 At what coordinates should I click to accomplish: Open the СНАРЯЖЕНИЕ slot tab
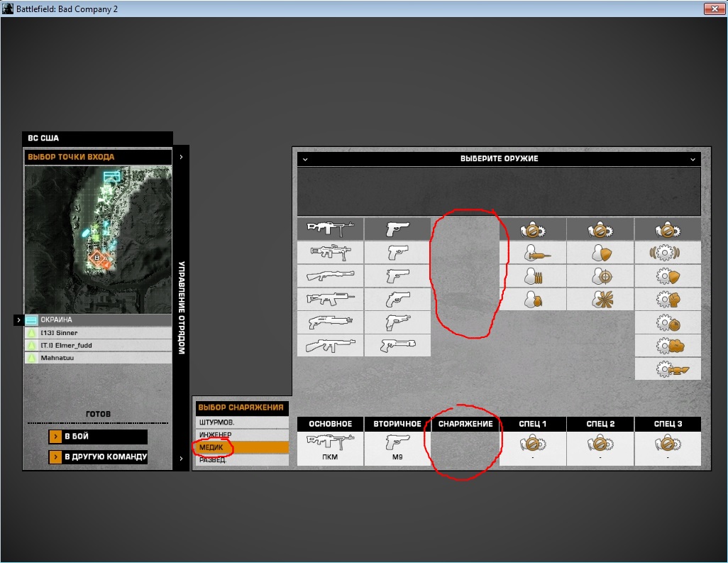[x=465, y=424]
